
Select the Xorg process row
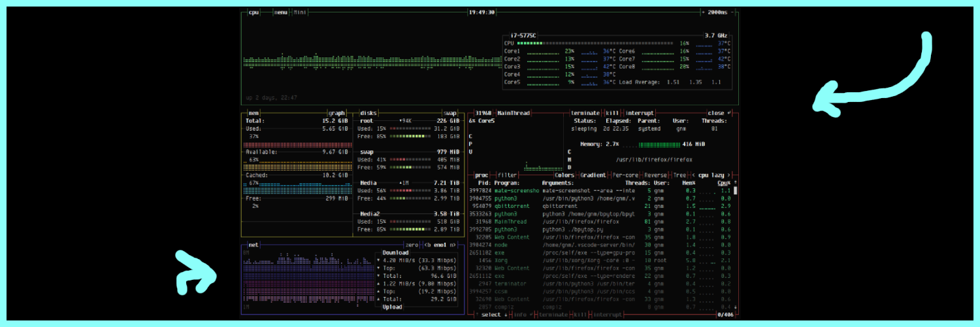click(600, 260)
